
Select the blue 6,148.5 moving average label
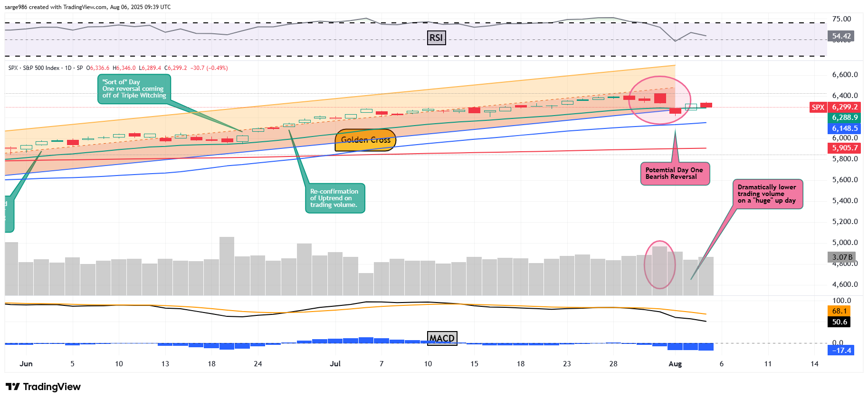[845, 128]
